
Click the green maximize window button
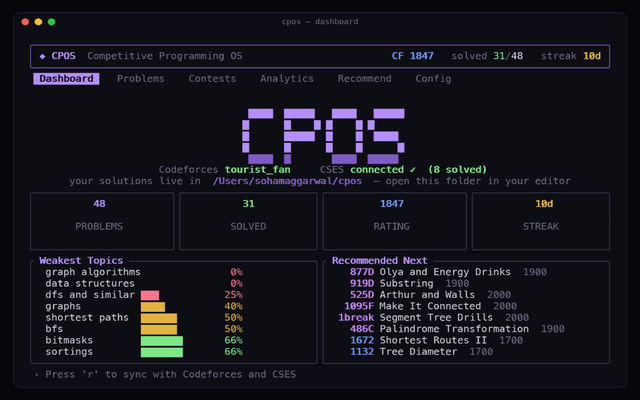pyautogui.click(x=51, y=22)
